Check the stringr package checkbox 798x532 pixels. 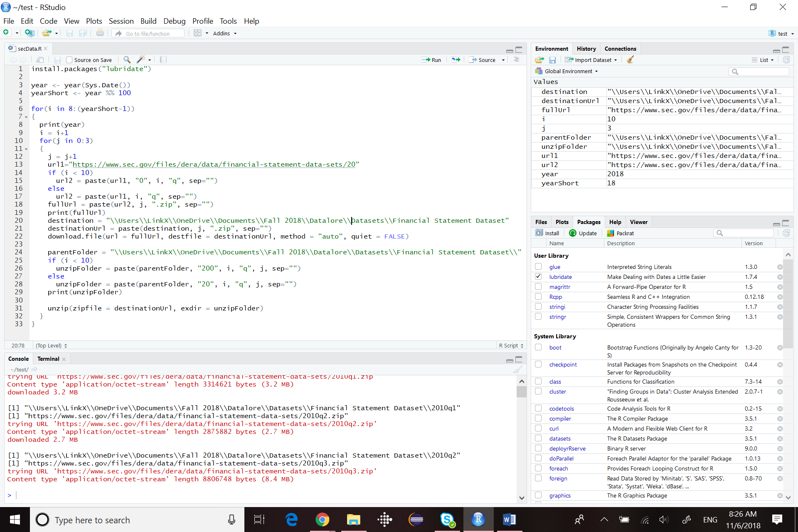(x=538, y=317)
